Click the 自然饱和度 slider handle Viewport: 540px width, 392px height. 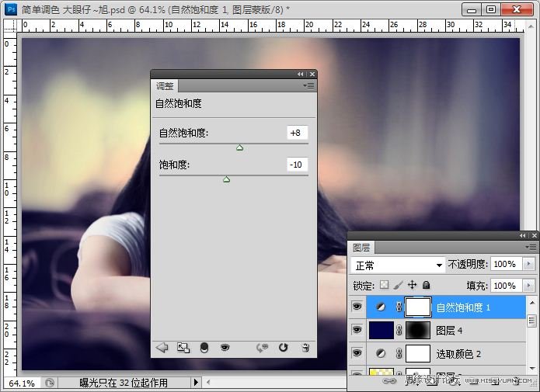(x=239, y=147)
